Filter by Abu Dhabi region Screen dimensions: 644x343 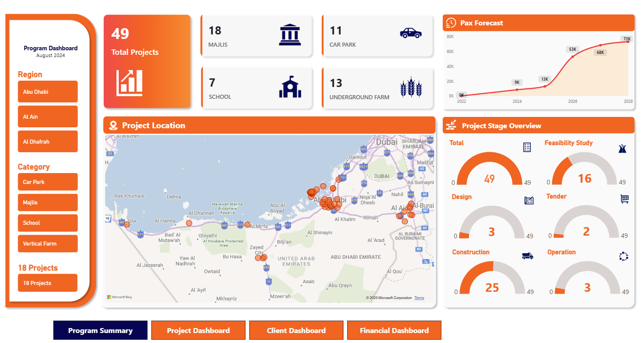[48, 92]
